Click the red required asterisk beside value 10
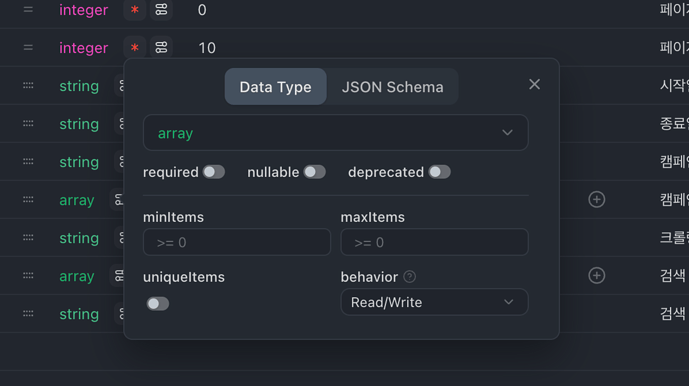 [x=134, y=47]
